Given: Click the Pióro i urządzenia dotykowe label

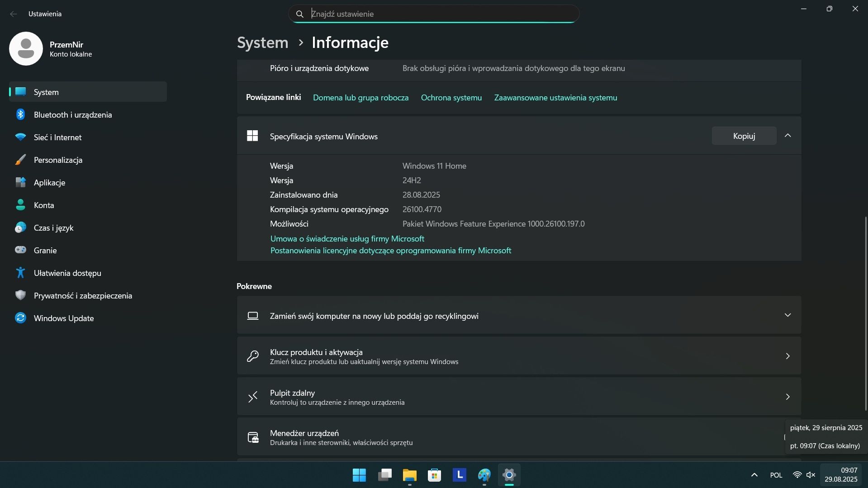Looking at the screenshot, I should (319, 68).
